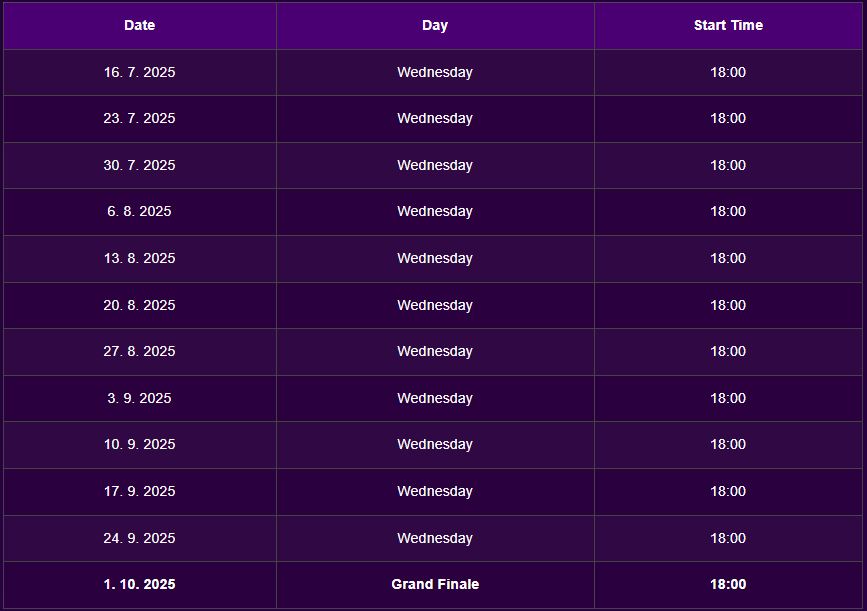
Task: Click the Date column header
Action: (x=140, y=26)
